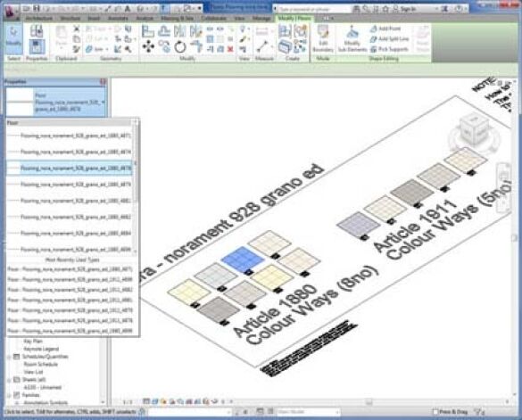Viewport: 522px width, 420px height.
Task: Click the Sign In link
Action: pos(408,9)
